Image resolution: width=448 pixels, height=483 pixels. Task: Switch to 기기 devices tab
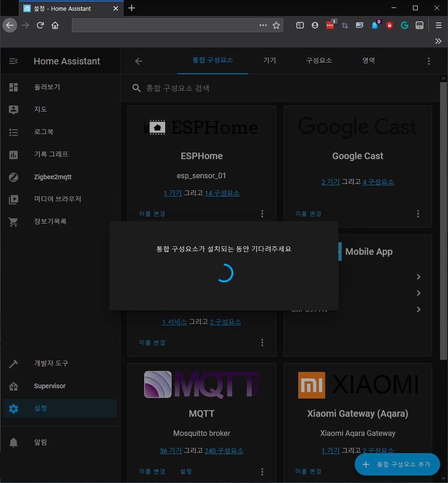pyautogui.click(x=269, y=60)
